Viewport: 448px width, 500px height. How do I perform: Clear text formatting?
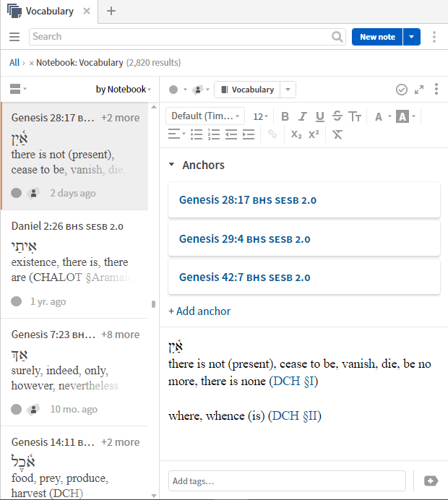point(337,134)
